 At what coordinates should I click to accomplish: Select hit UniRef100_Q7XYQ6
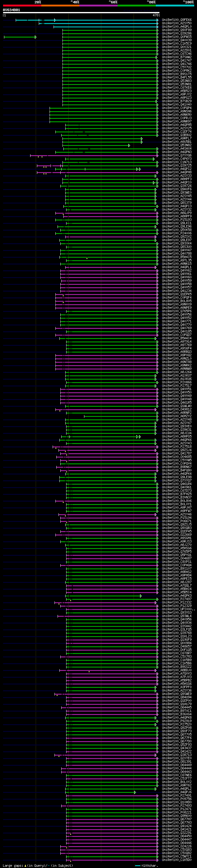tap(177, 155)
